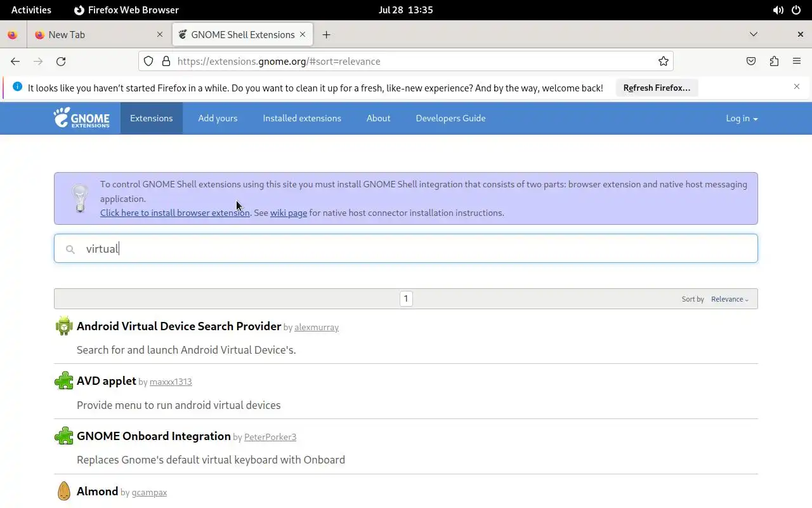Click the lightbulb icon in info banner
The image size is (812, 508).
point(80,199)
